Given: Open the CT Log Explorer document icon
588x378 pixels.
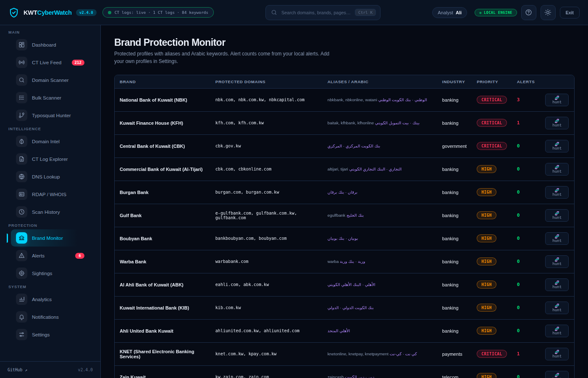Looking at the screenshot, I should (21, 159).
